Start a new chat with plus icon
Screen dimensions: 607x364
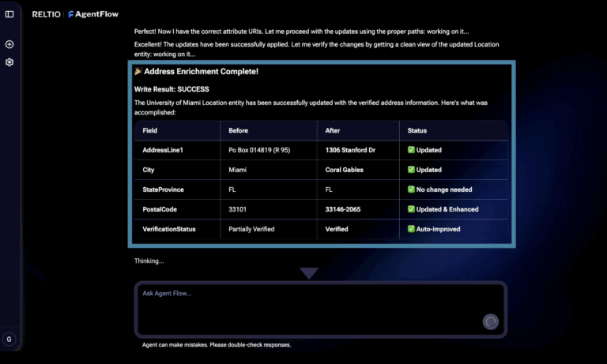(x=9, y=45)
